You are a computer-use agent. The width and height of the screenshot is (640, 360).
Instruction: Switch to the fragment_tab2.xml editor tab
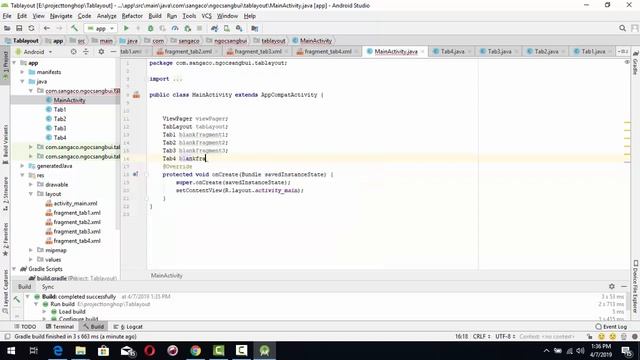coord(188,51)
